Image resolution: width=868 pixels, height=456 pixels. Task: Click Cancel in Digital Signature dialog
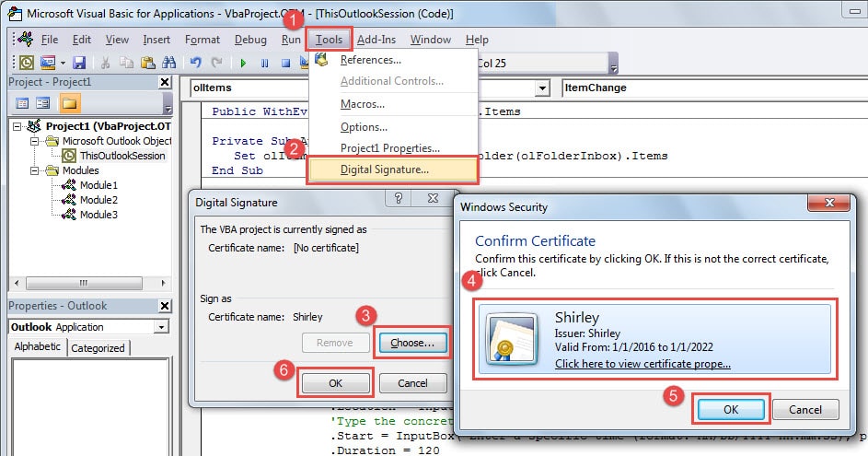412,383
